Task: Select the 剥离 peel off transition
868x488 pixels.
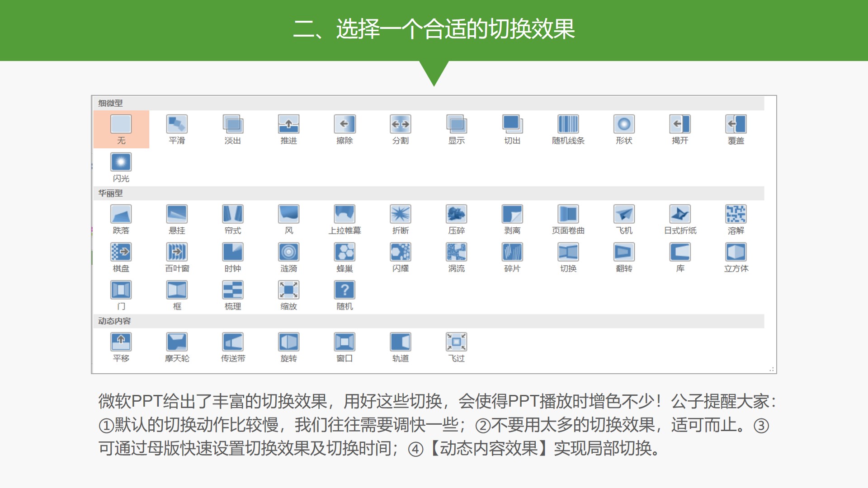Action: 512,219
